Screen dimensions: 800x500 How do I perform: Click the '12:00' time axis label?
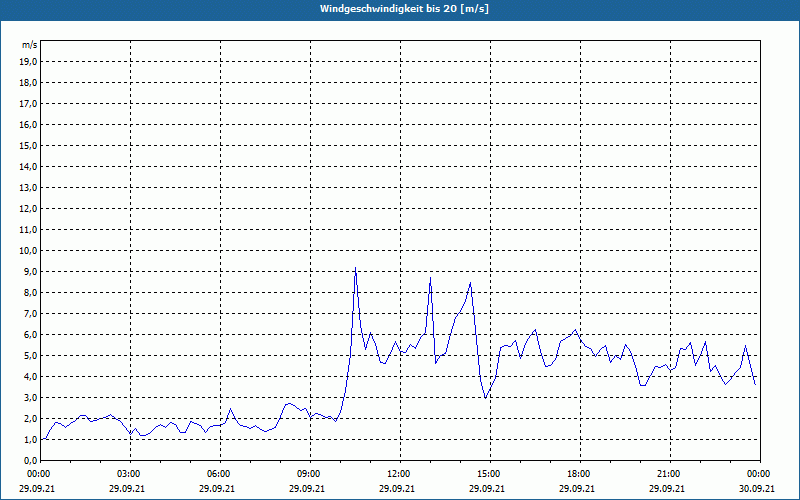pyautogui.click(x=399, y=474)
